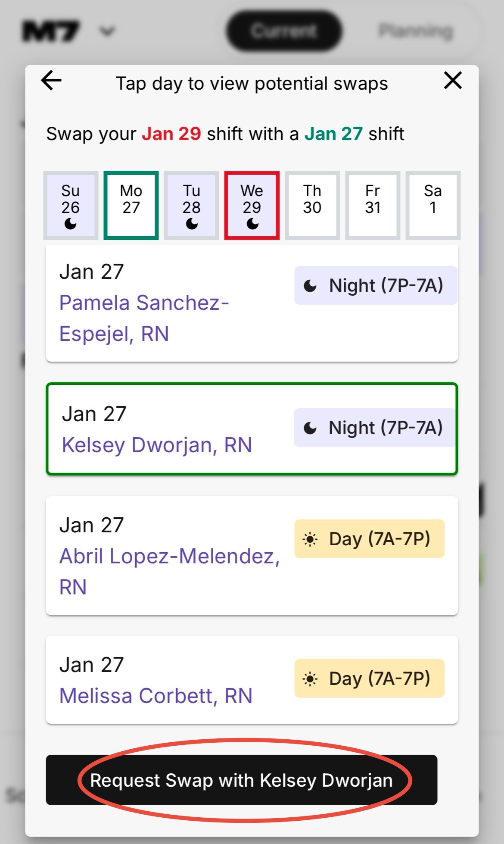This screenshot has height=844, width=504.
Task: Select Sunday 26 day tile
Action: coord(71,206)
